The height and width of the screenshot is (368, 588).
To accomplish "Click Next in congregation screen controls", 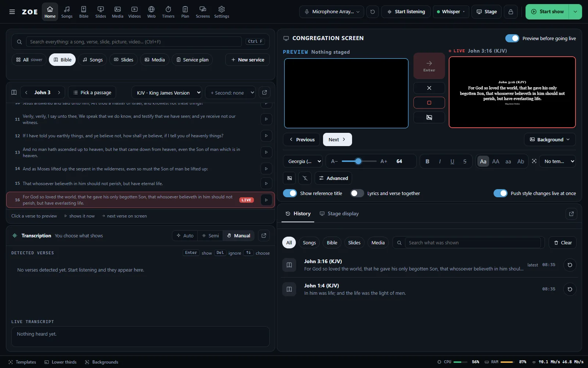I will [337, 139].
